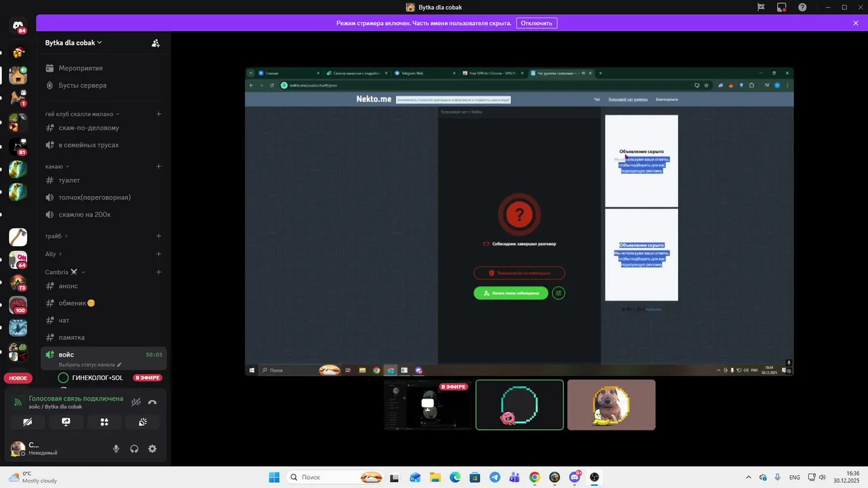This screenshot has width=868, height=488.
Task: Click Отключить streamer mode button
Action: tap(536, 23)
